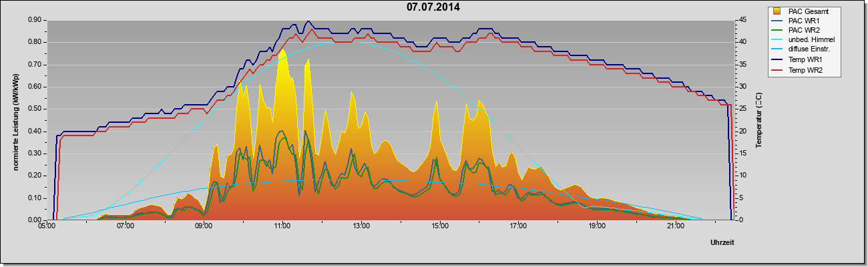
Task: Click the chart title 07.07.2014
Action: [433, 7]
